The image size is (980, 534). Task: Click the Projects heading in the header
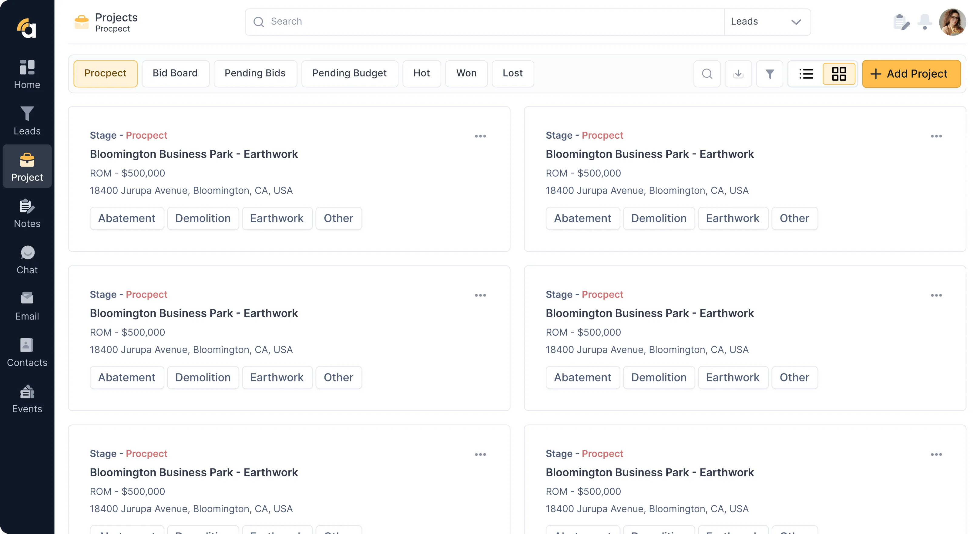click(x=116, y=18)
